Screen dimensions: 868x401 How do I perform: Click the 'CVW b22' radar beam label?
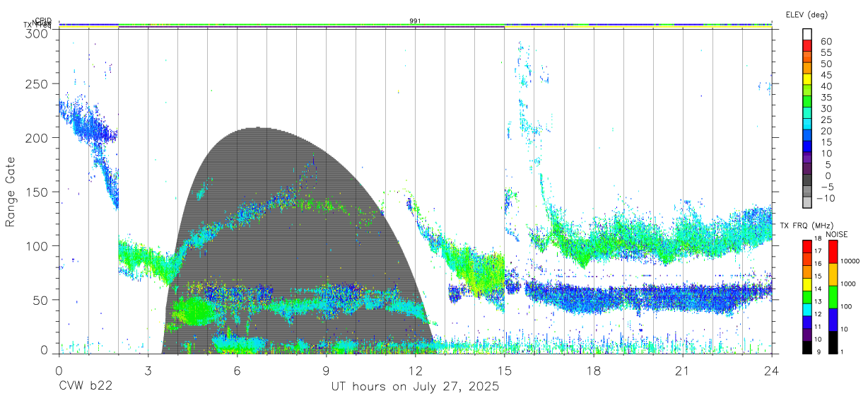tap(85, 387)
